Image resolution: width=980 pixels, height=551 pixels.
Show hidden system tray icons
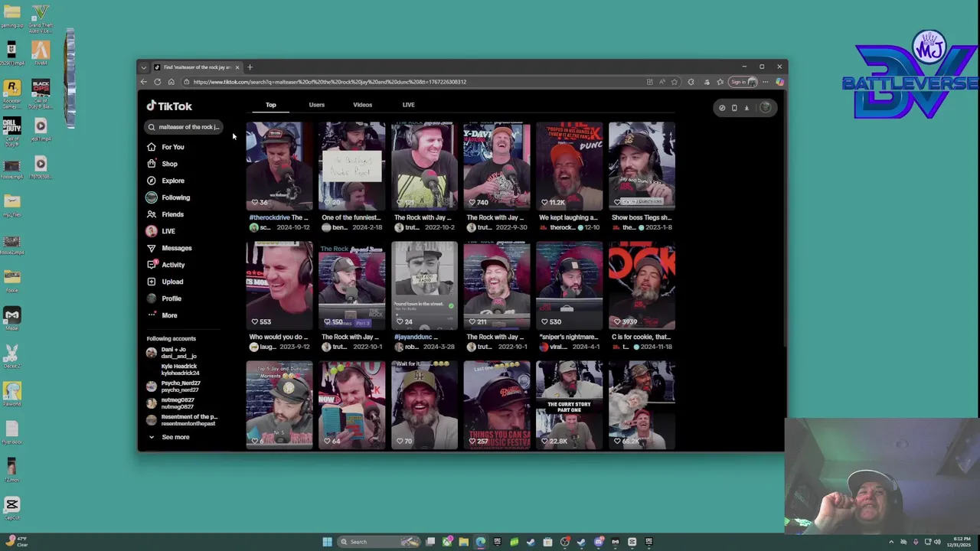(890, 542)
